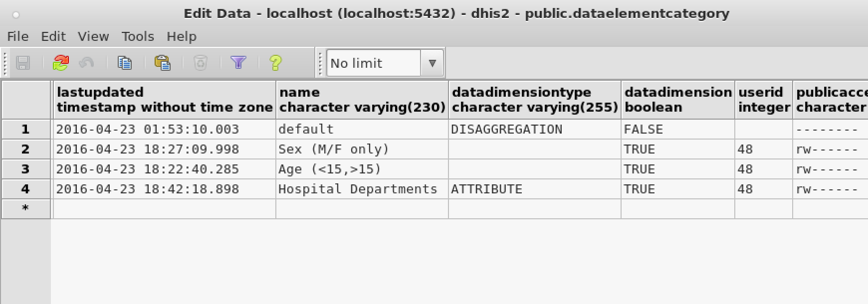This screenshot has height=304, width=868.
Task: Expand the row limit dropdown arrow
Action: pos(432,63)
